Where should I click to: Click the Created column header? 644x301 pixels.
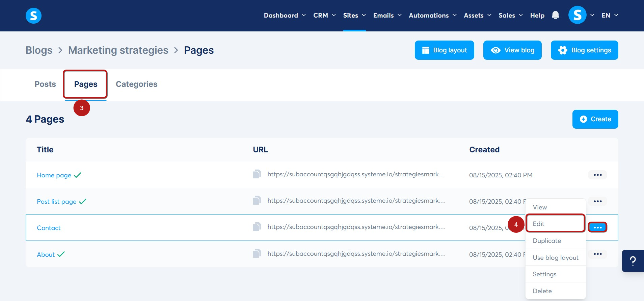pyautogui.click(x=484, y=150)
